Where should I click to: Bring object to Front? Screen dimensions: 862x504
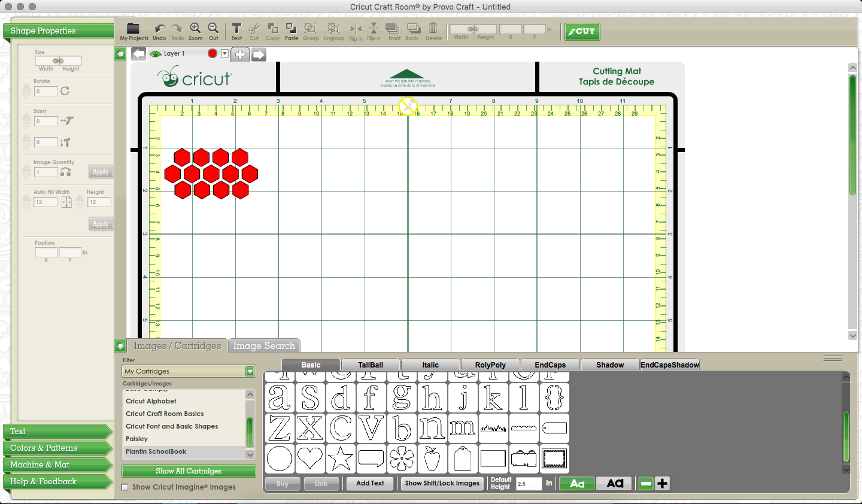(393, 28)
